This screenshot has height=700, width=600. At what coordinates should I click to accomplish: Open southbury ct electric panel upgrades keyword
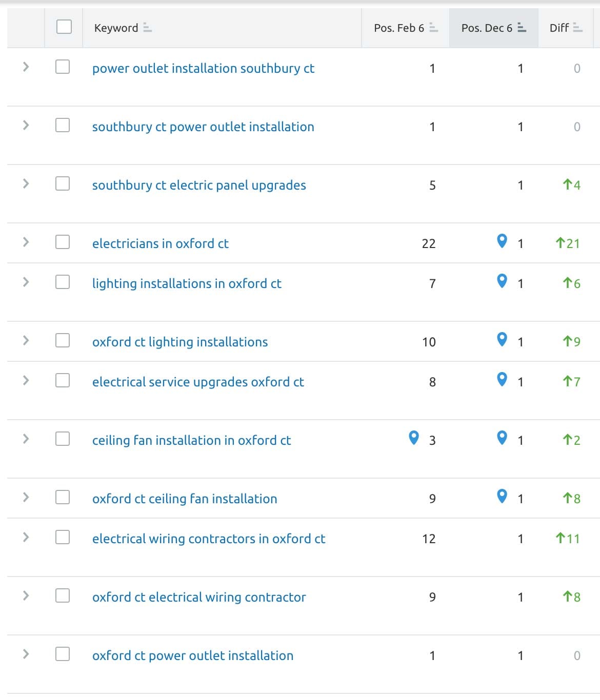[199, 185]
